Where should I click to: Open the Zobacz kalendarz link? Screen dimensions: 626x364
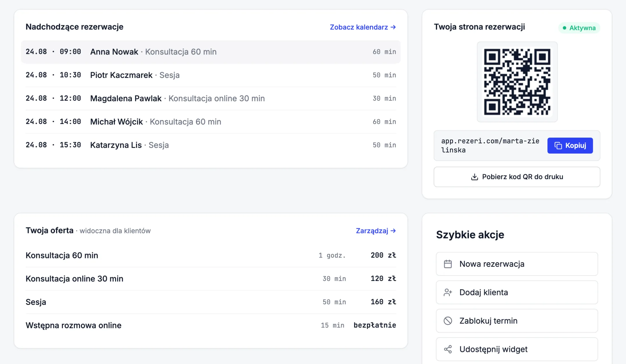(x=363, y=27)
